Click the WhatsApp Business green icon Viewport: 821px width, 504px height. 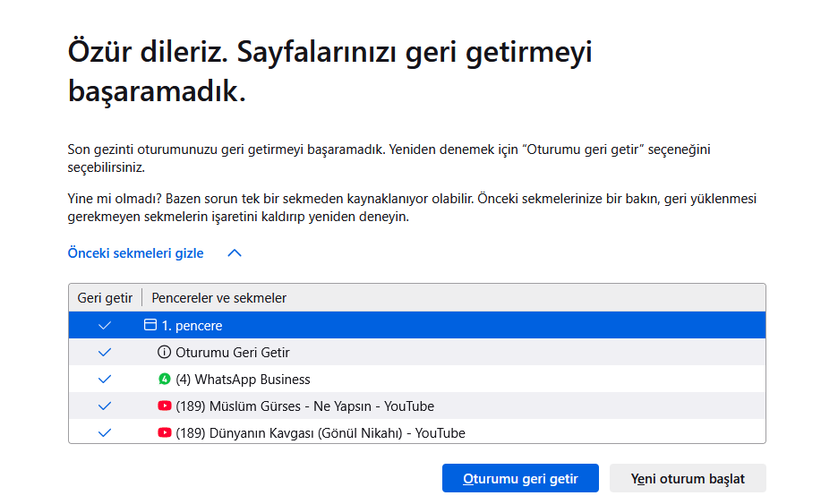pos(165,379)
